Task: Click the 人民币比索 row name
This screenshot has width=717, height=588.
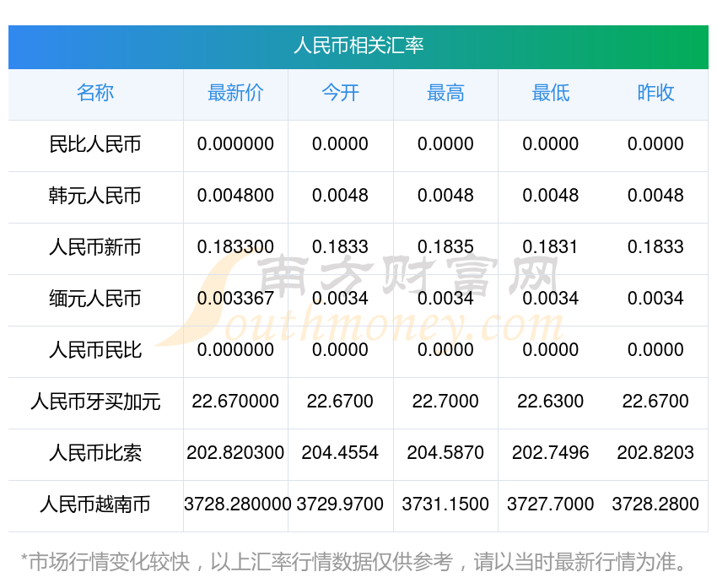Action: 95,454
